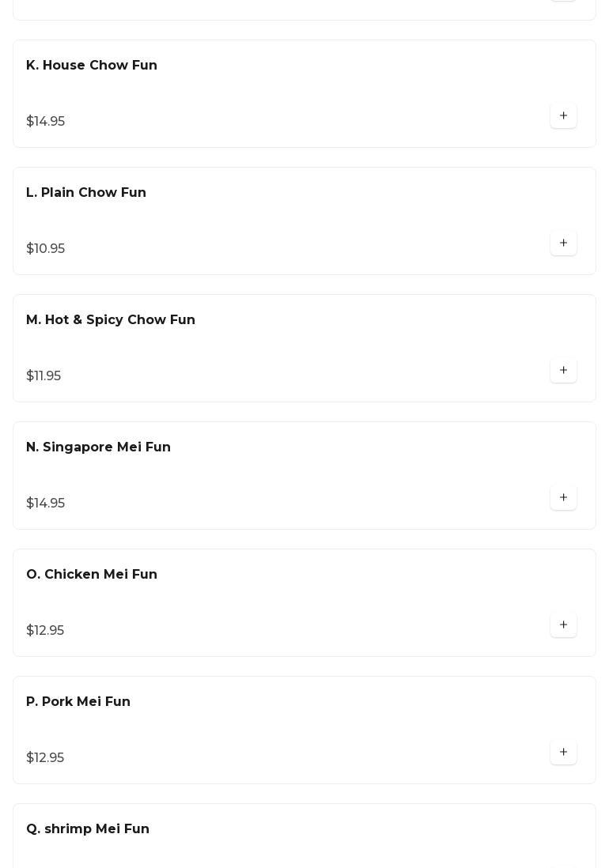Screen dimensions: 609x868
Task: Select P. Pork Mei Fun title
Action: pyautogui.click(x=78, y=702)
